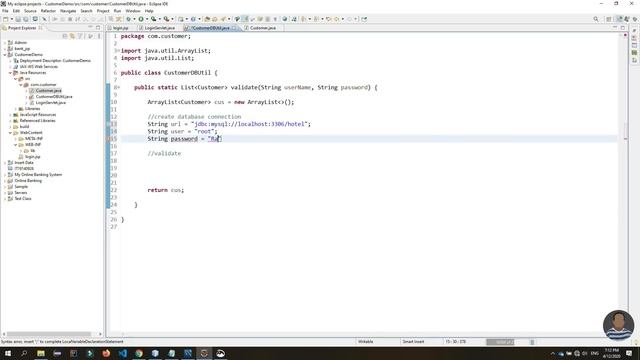The image size is (640, 360).
Task: Click the Quick Access search magnifier icon
Action: pyautogui.click(x=596, y=19)
